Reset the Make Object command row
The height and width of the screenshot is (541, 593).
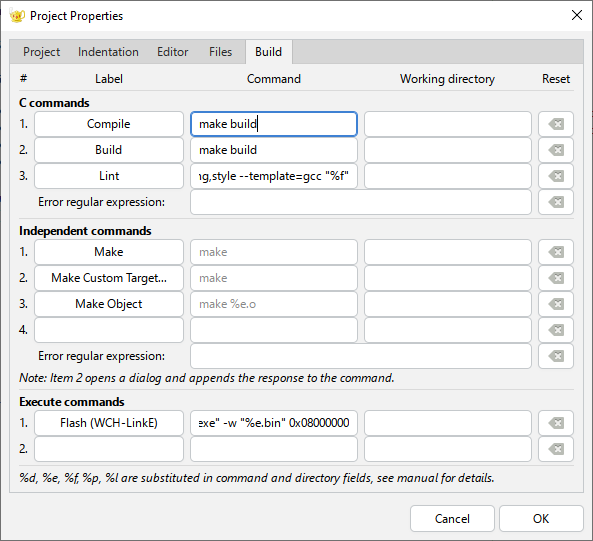(x=556, y=304)
